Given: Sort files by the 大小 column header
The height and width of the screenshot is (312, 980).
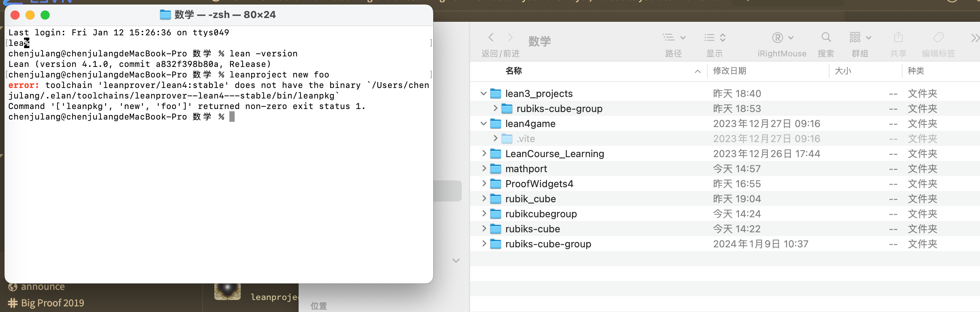Looking at the screenshot, I should (843, 71).
